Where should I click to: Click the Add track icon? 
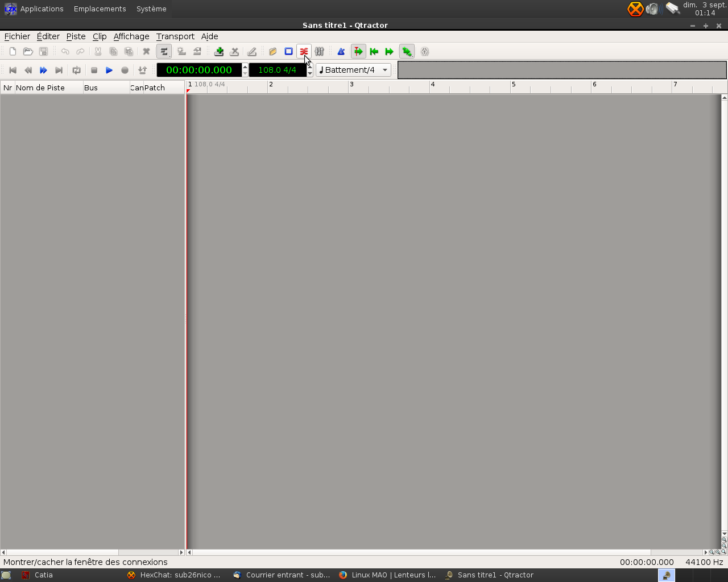(219, 52)
